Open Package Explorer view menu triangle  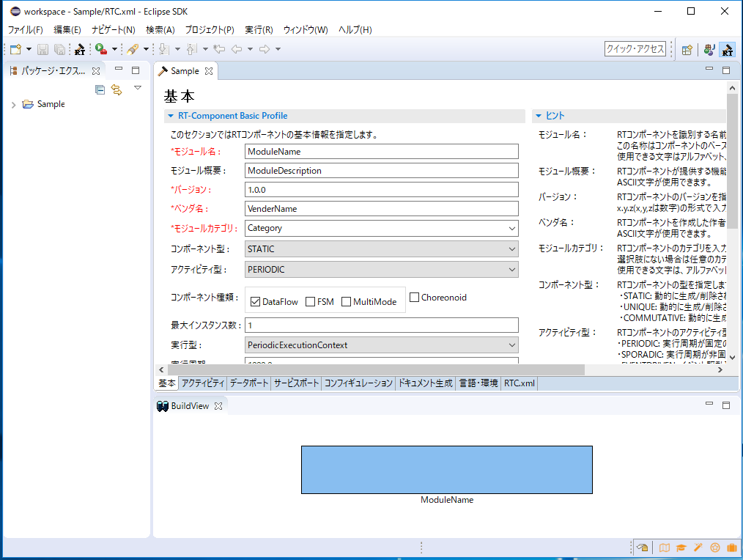[x=138, y=88]
